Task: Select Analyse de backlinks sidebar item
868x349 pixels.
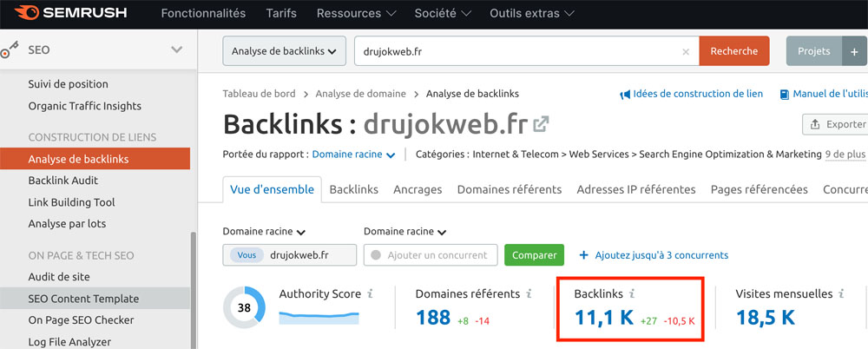Action: tap(95, 159)
